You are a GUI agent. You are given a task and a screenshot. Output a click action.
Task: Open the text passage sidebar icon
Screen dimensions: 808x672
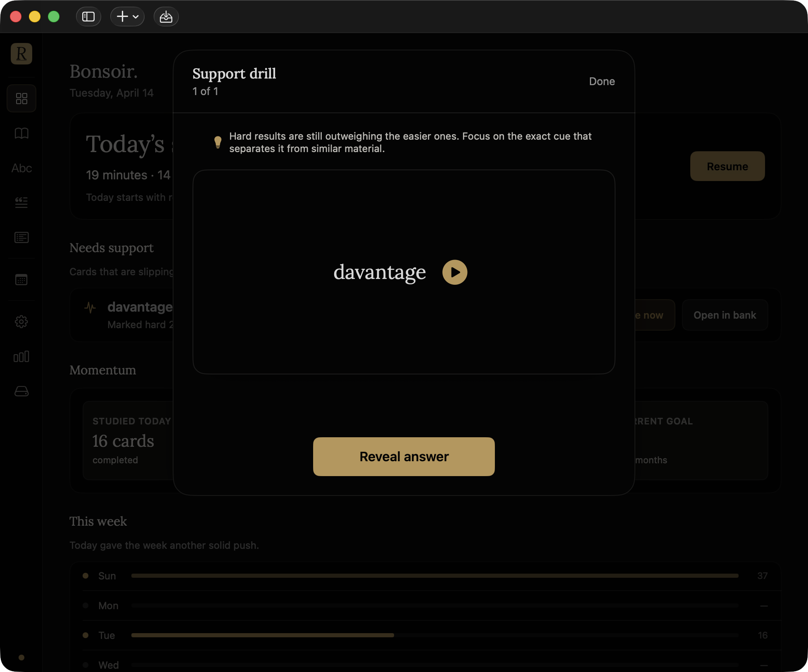tap(21, 238)
